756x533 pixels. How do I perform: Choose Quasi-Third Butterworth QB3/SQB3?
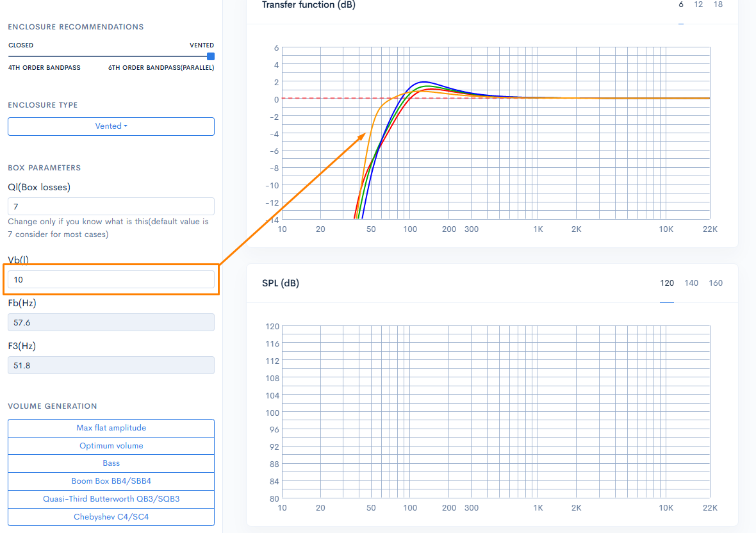coord(111,499)
